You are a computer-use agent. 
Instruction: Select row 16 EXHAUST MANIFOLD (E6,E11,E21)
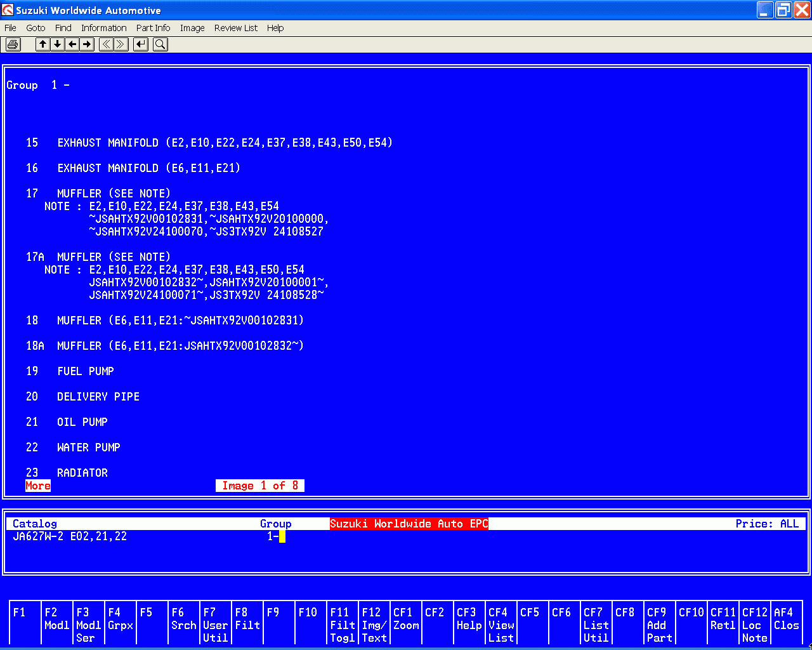pos(133,168)
